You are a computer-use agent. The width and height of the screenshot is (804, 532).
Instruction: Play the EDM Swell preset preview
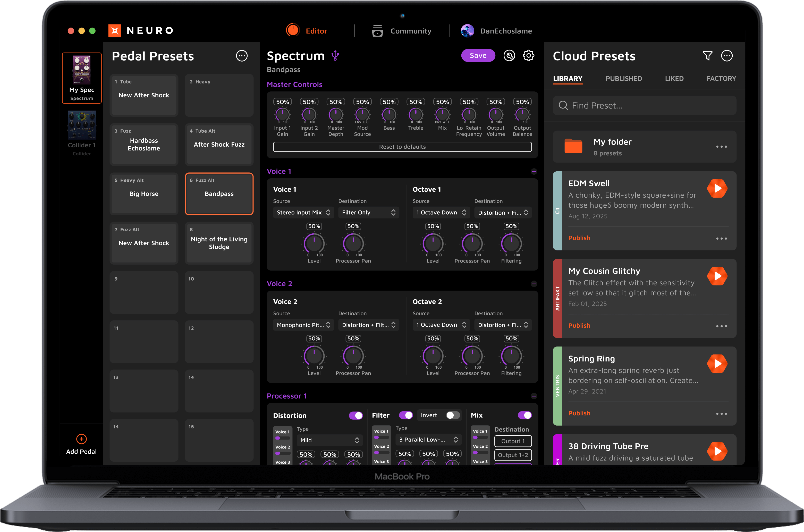pyautogui.click(x=717, y=189)
